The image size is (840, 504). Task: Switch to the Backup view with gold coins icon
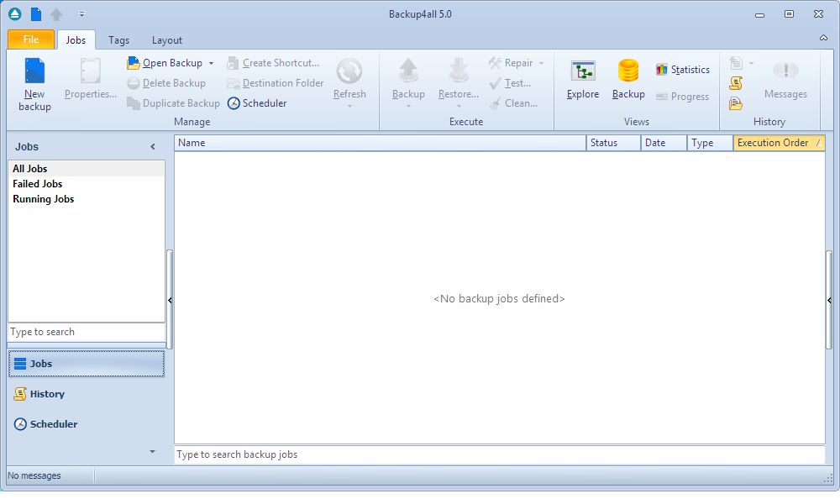pyautogui.click(x=628, y=81)
